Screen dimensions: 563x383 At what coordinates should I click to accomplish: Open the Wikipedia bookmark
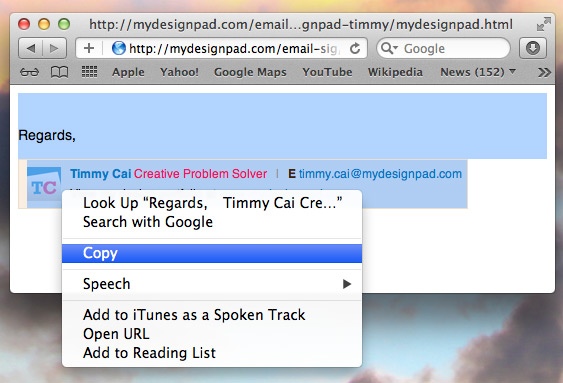[x=395, y=72]
